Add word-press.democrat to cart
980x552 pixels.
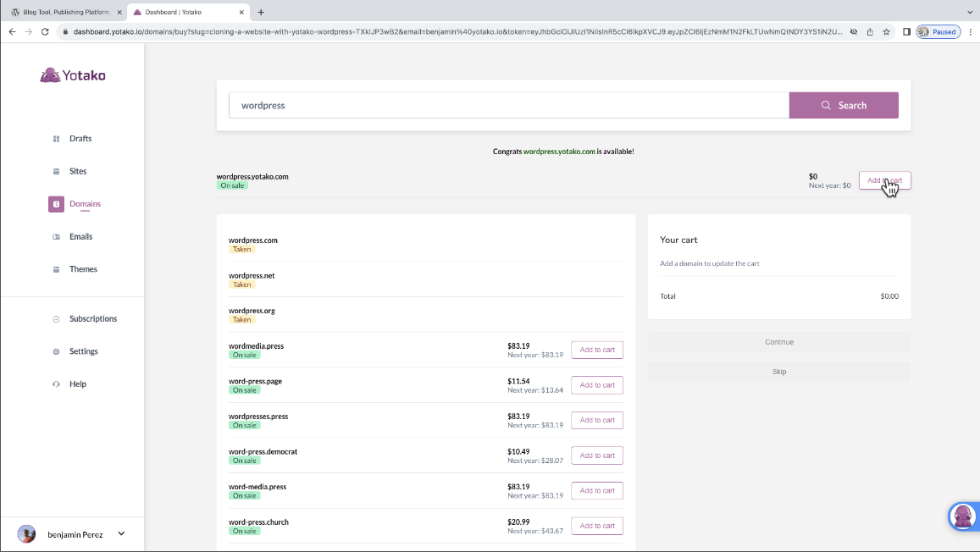click(x=597, y=455)
